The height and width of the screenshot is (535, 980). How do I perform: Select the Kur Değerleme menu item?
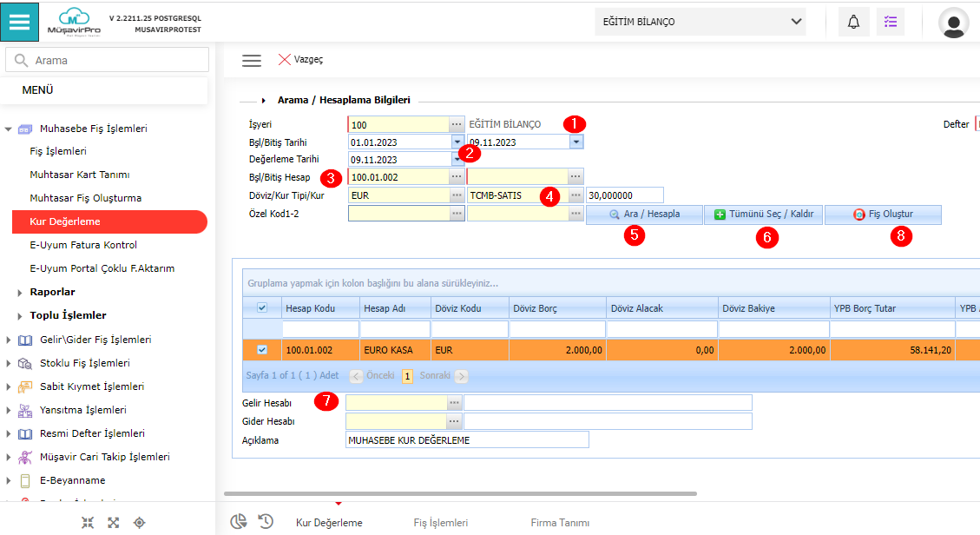pyautogui.click(x=109, y=221)
